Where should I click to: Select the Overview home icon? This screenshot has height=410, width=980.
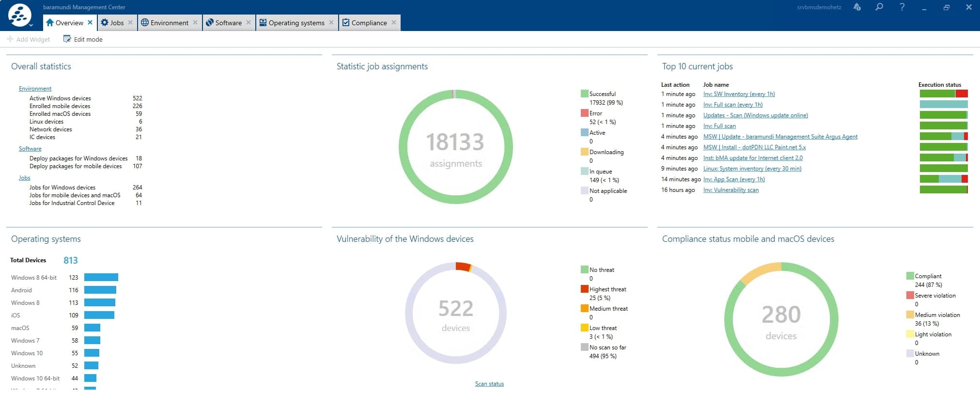[x=50, y=22]
